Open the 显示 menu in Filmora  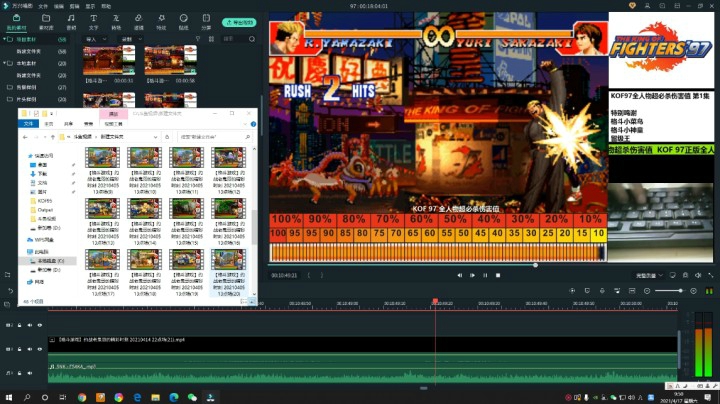pyautogui.click(x=90, y=6)
